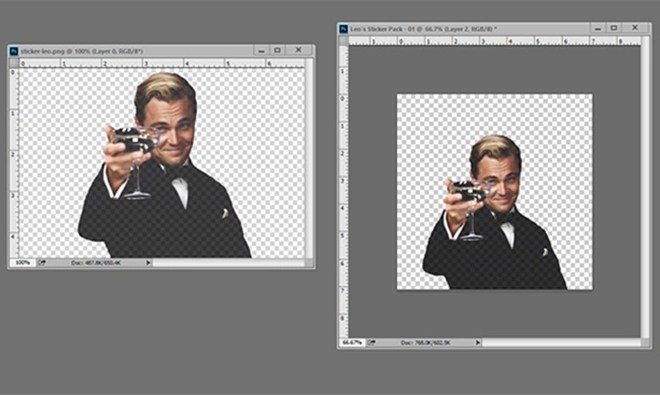Screen dimensions: 660x395
Task: Maximize the sticker-leo.png document window
Action: [277, 50]
